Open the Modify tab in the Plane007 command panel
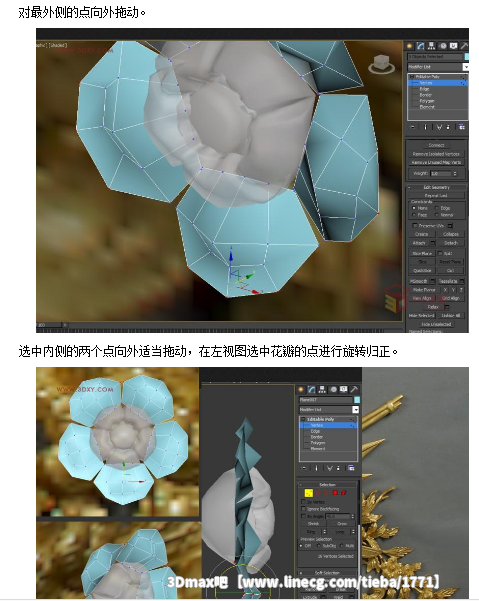Viewport: 479px width, 601px height. 312,389
